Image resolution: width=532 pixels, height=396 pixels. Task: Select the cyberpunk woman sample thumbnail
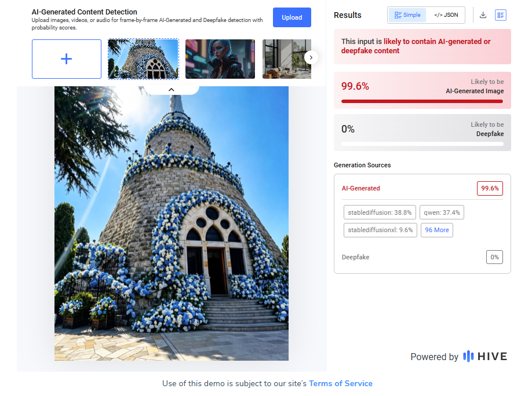[220, 59]
